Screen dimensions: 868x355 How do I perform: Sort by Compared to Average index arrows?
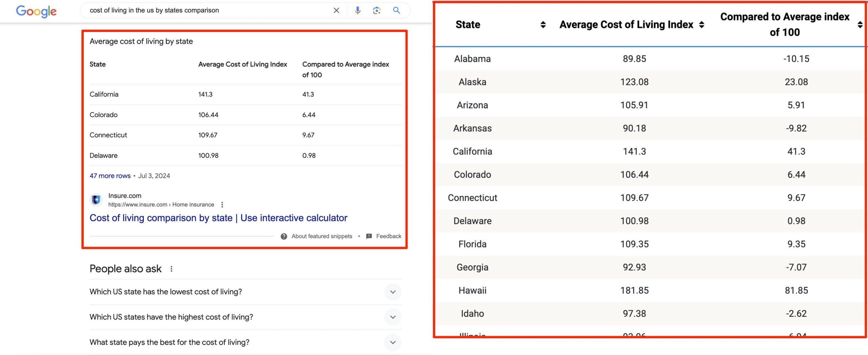pos(860,24)
